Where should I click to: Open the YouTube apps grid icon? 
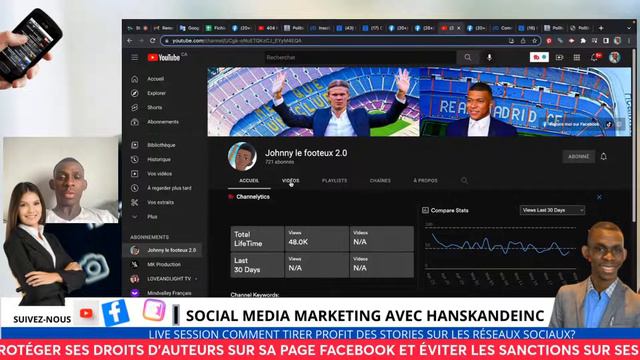point(577,58)
